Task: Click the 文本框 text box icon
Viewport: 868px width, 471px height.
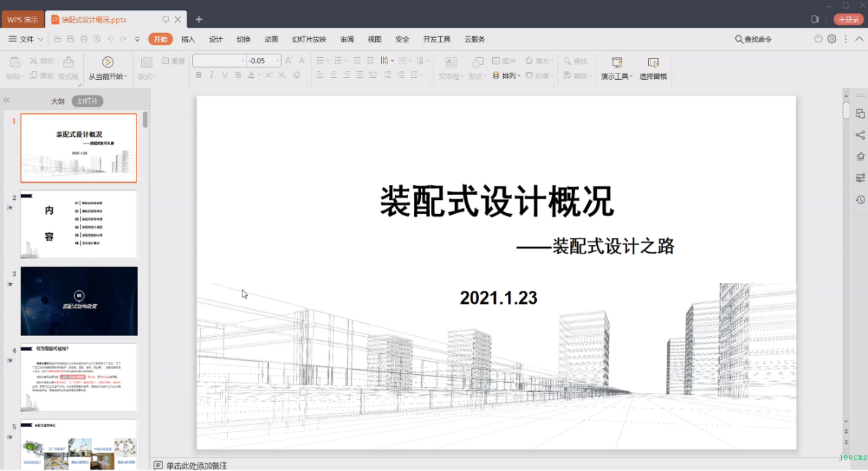Action: coord(451,62)
